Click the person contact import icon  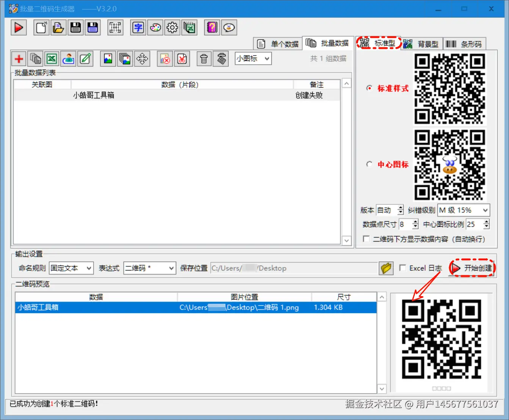69,59
